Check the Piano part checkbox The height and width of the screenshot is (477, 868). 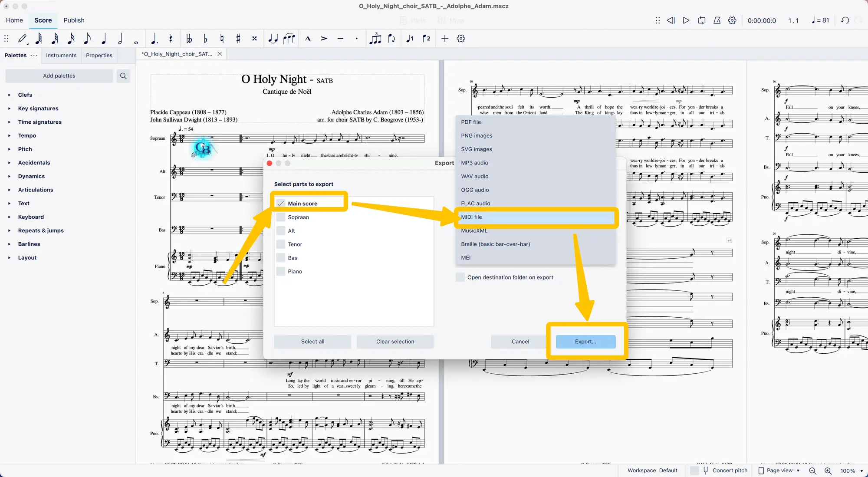tap(281, 271)
